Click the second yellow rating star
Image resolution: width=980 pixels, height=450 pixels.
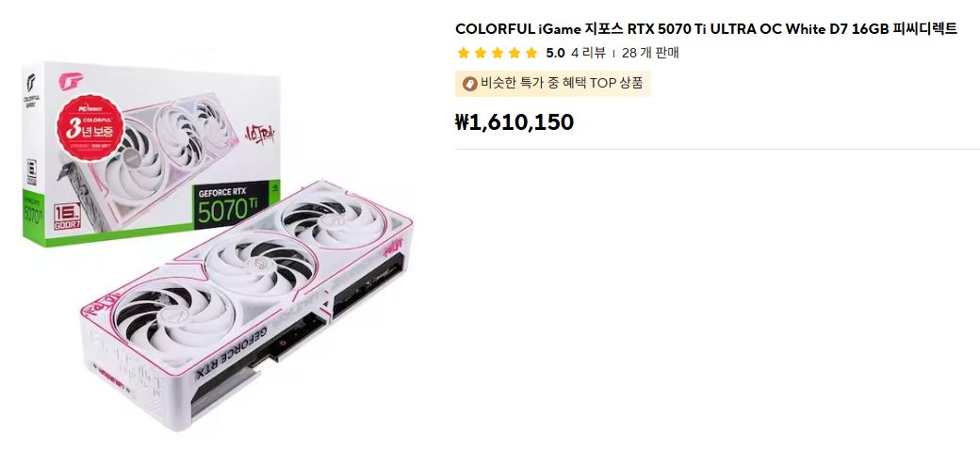pyautogui.click(x=481, y=53)
